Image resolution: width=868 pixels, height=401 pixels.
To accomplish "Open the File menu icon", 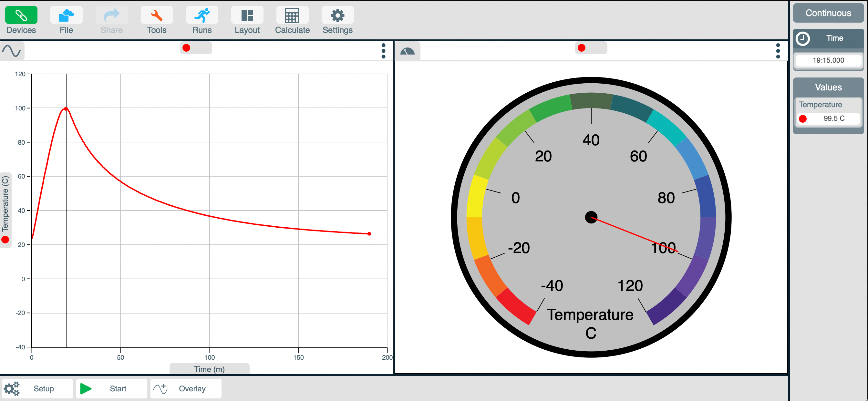I will (x=66, y=15).
